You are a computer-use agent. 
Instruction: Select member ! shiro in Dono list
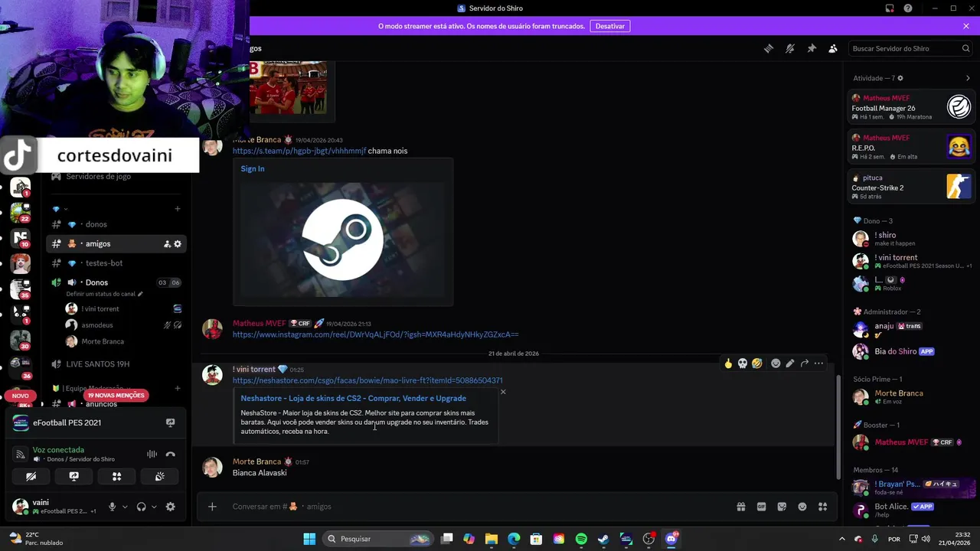pyautogui.click(x=911, y=239)
